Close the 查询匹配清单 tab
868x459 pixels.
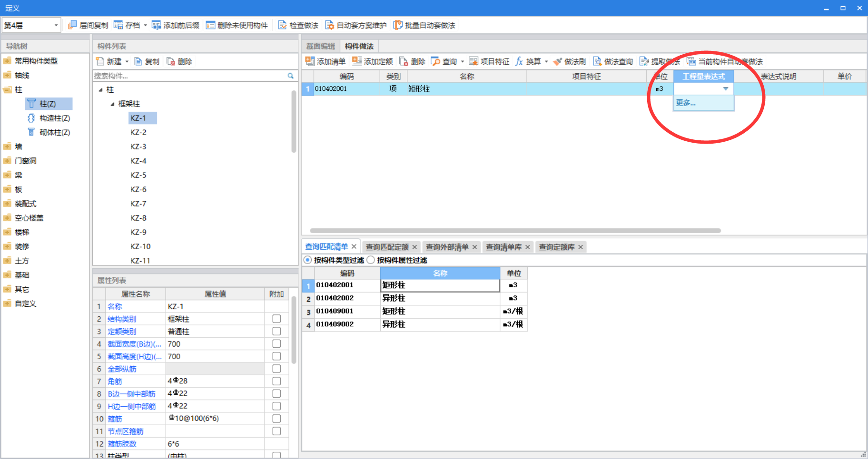click(354, 246)
